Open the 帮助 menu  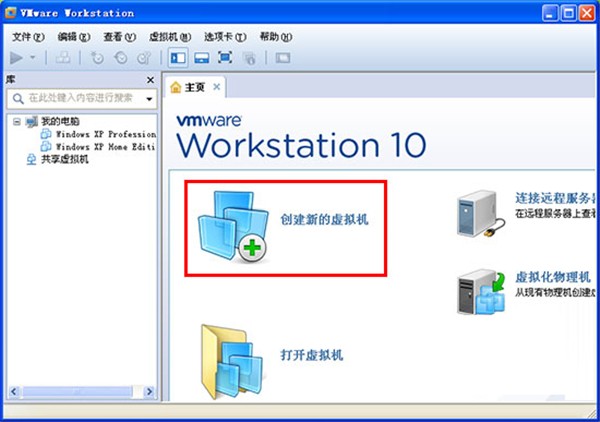(276, 37)
